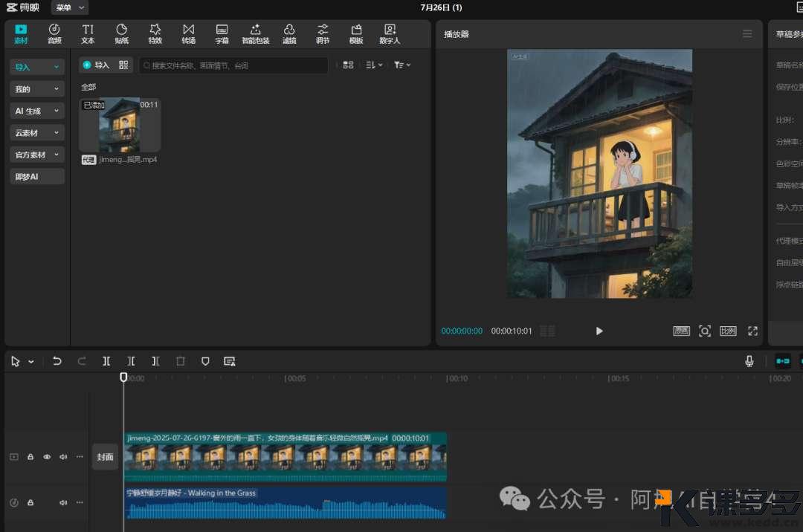The image size is (803, 532).
Task: Click the current timecode 00:00:00:00
Action: [462, 331]
